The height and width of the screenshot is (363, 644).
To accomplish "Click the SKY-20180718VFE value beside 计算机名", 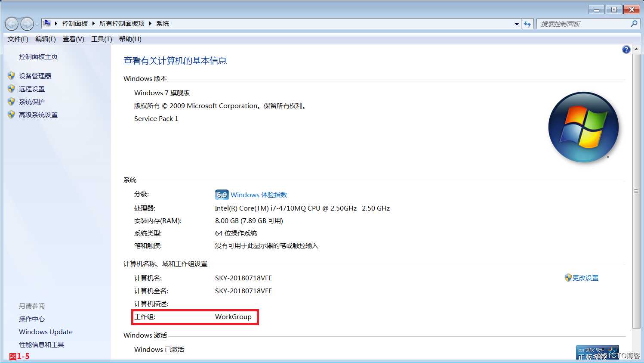I will click(x=243, y=278).
